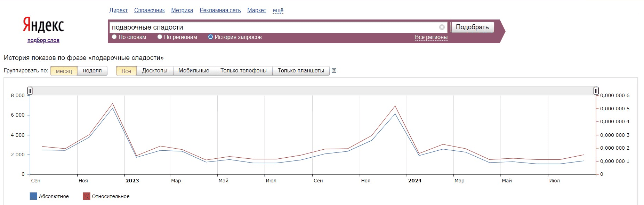The width and height of the screenshot is (644, 205).
Task: Open the Все регионы region selector
Action: (431, 37)
